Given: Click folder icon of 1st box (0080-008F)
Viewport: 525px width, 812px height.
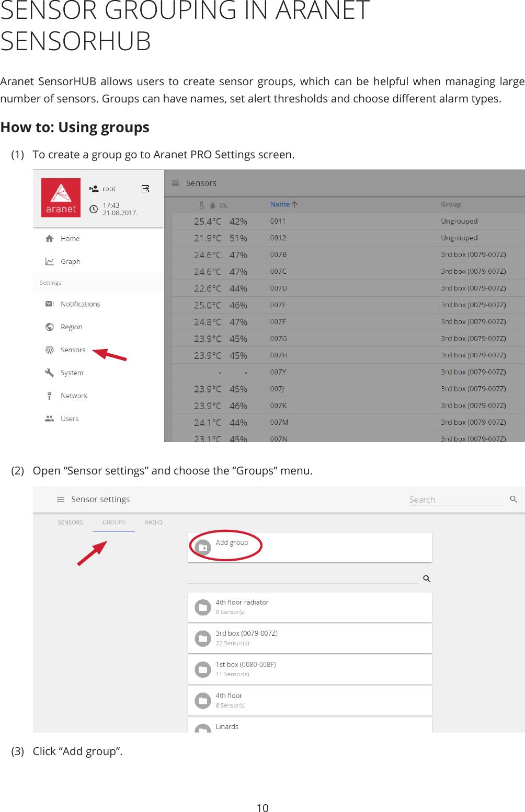Looking at the screenshot, I should pos(203,669).
